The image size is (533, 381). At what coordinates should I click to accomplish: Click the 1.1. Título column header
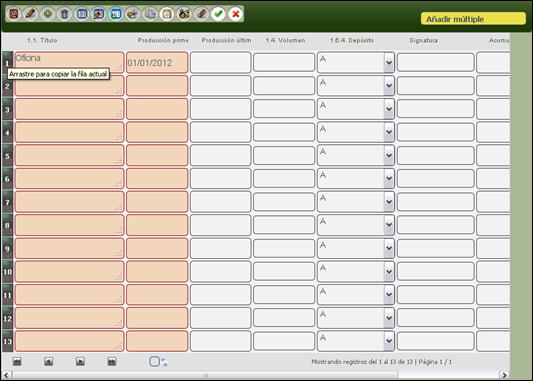pos(42,40)
